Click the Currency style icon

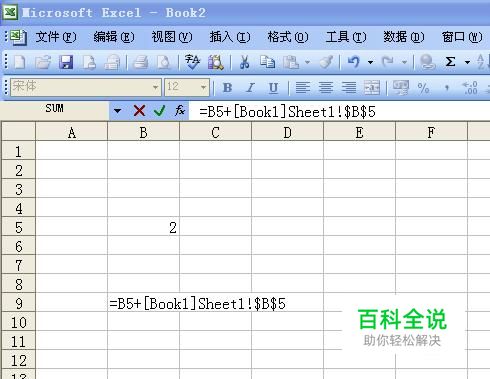click(x=401, y=88)
